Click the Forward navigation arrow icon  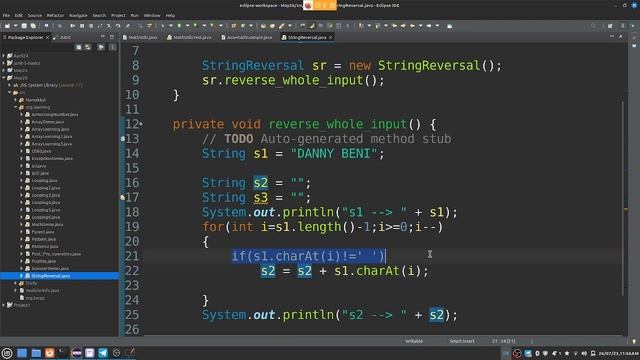pyautogui.click(x=429, y=26)
